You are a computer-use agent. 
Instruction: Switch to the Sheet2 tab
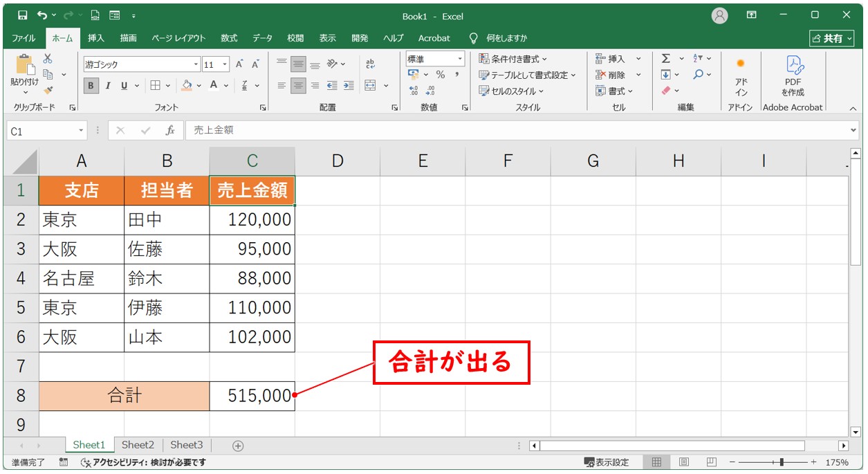coord(138,445)
